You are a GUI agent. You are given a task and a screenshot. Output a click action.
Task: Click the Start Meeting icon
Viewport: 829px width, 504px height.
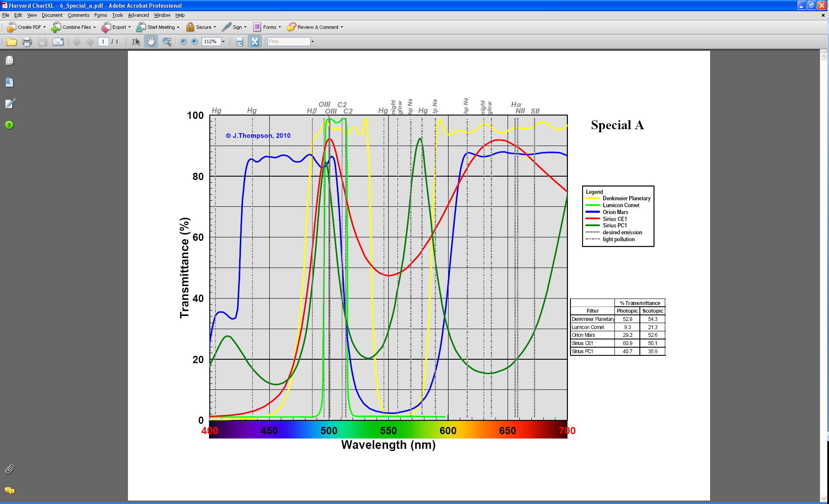(x=141, y=27)
